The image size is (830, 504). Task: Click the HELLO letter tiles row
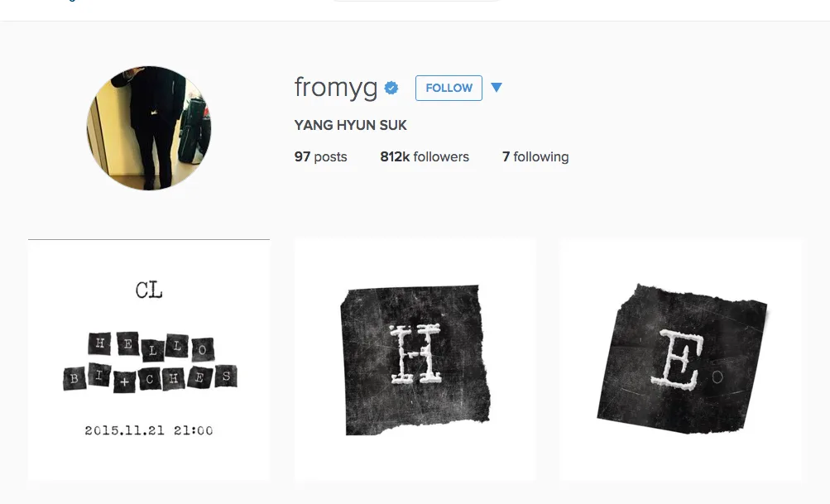[x=151, y=346]
